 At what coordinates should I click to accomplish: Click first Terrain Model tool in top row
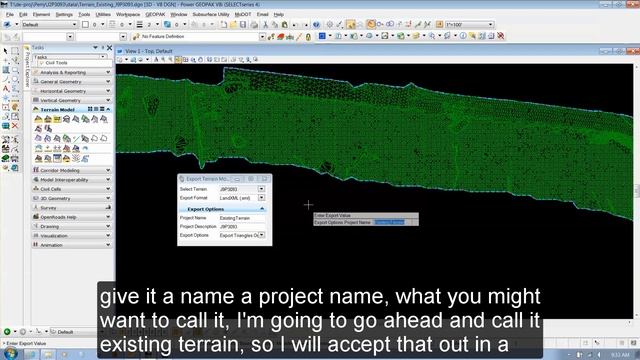38,119
